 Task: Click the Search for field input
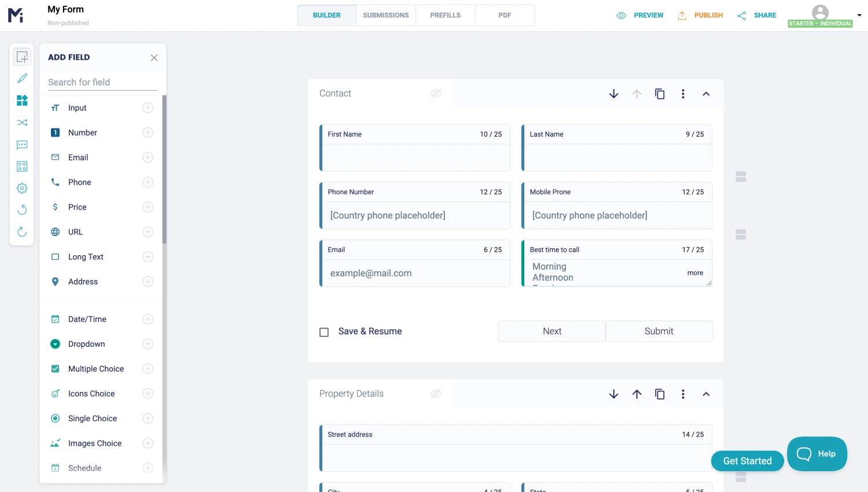(x=102, y=82)
